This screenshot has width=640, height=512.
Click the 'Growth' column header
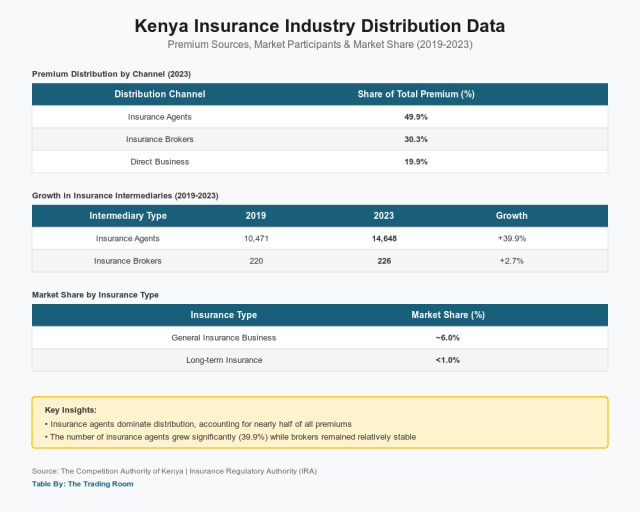(x=511, y=216)
